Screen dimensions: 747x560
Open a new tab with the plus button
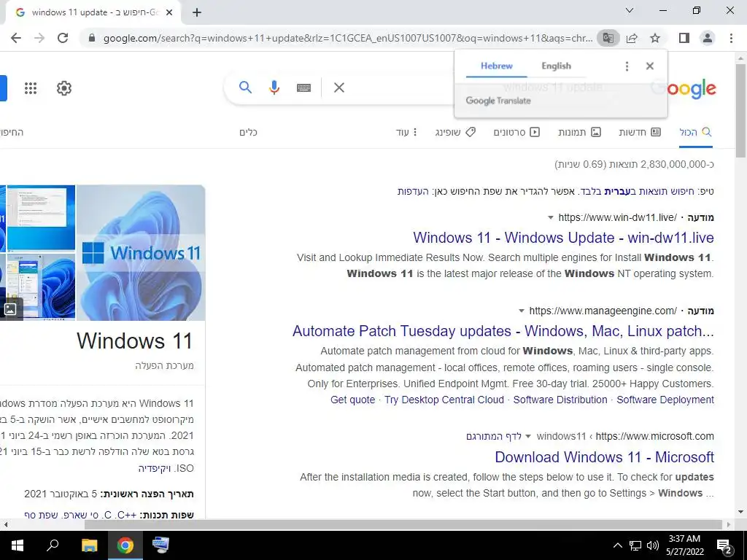197,12
